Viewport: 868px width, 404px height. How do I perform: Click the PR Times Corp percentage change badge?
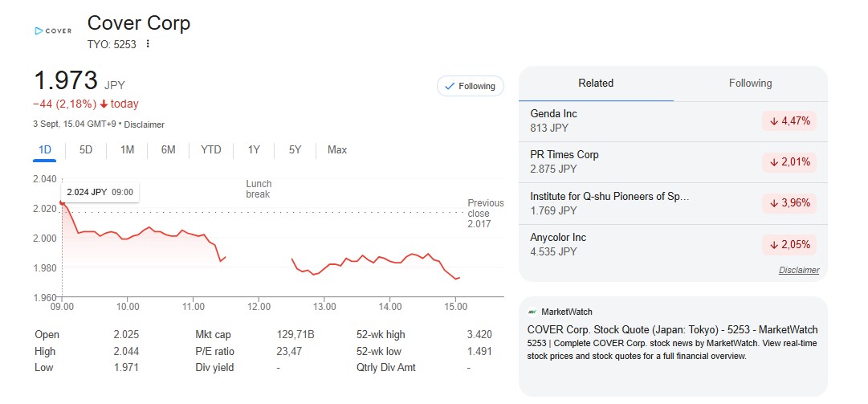789,162
